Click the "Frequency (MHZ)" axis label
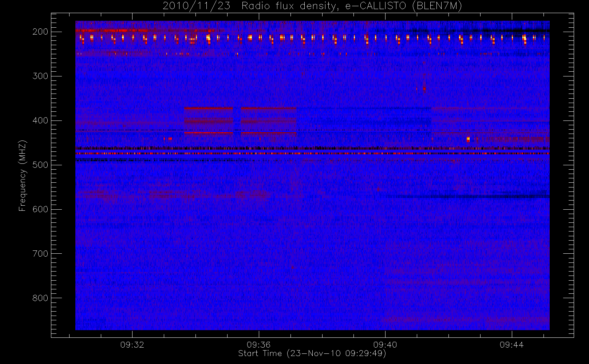 click(x=23, y=175)
